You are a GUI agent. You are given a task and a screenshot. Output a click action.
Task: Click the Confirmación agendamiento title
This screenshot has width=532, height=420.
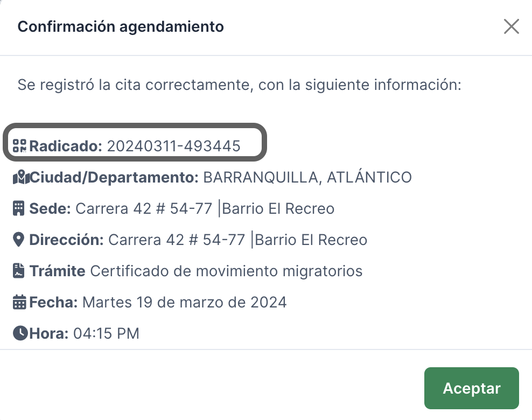click(121, 26)
